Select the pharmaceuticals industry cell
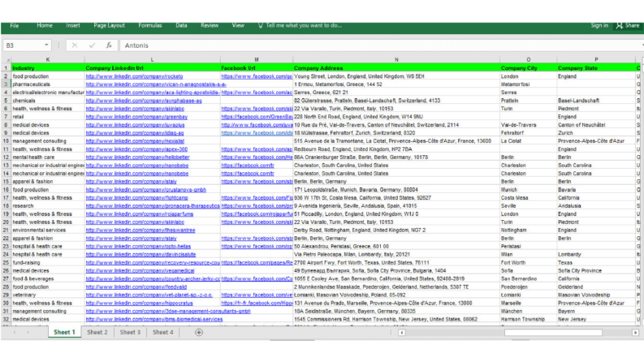 pos(48,84)
